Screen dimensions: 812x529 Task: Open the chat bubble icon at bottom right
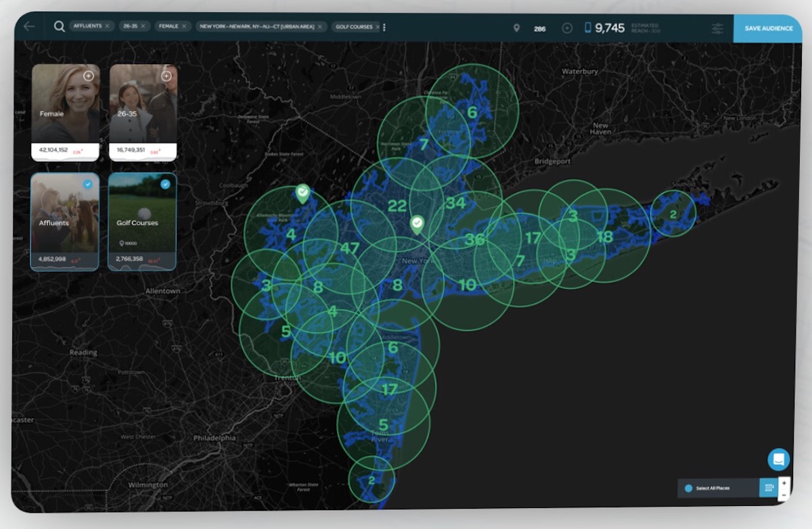778,459
